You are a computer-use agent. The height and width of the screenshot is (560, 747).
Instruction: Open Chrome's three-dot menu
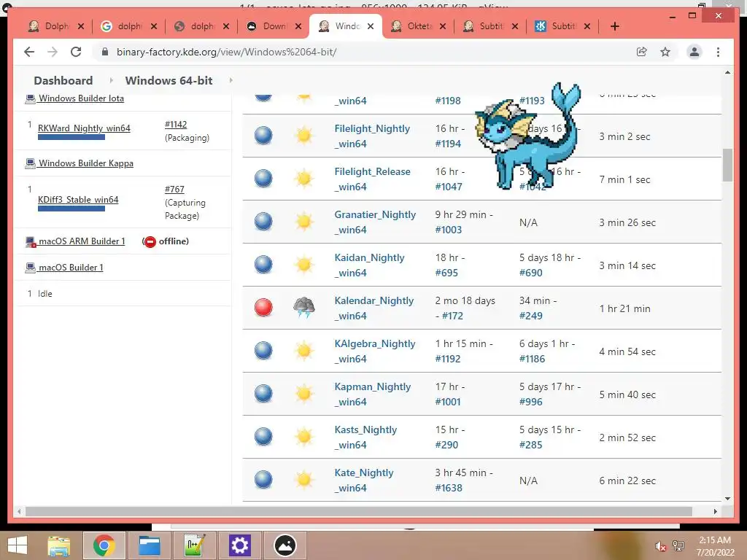(x=718, y=52)
